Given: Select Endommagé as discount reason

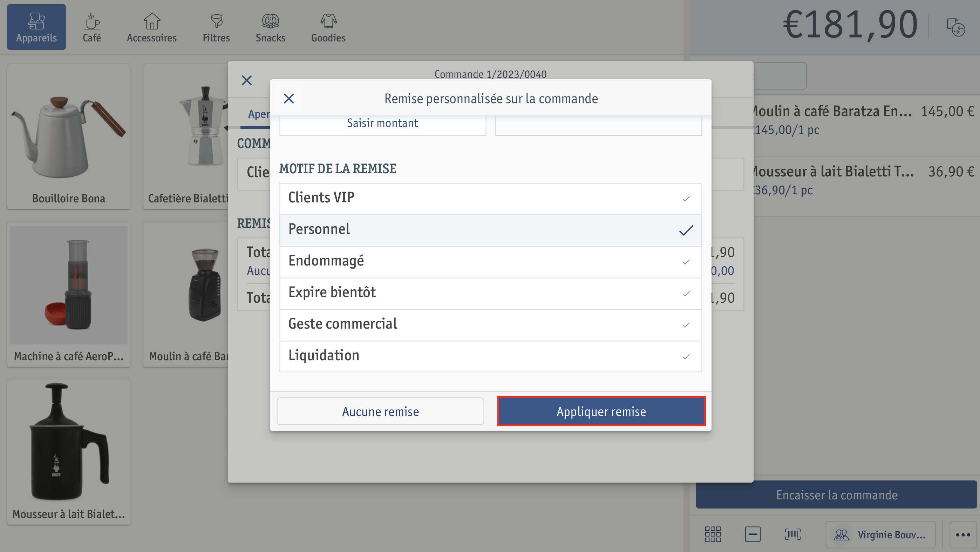Looking at the screenshot, I should 490,262.
